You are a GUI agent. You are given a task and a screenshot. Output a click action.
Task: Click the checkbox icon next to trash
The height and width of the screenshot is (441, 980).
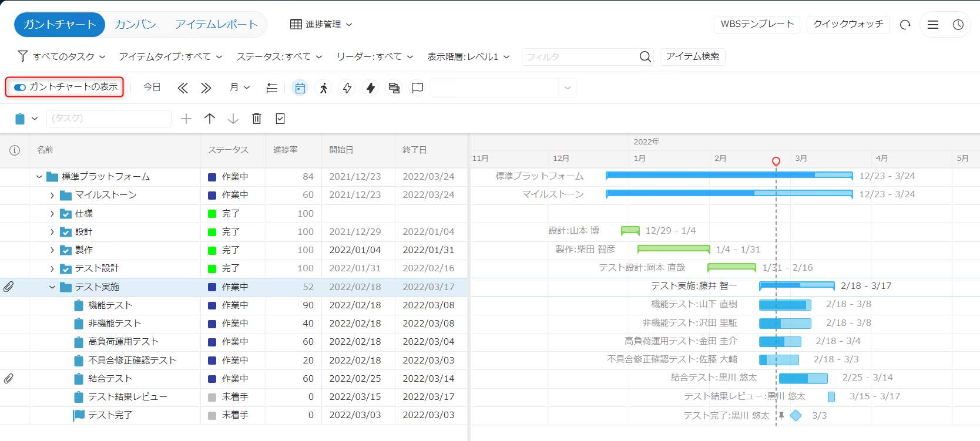point(280,119)
